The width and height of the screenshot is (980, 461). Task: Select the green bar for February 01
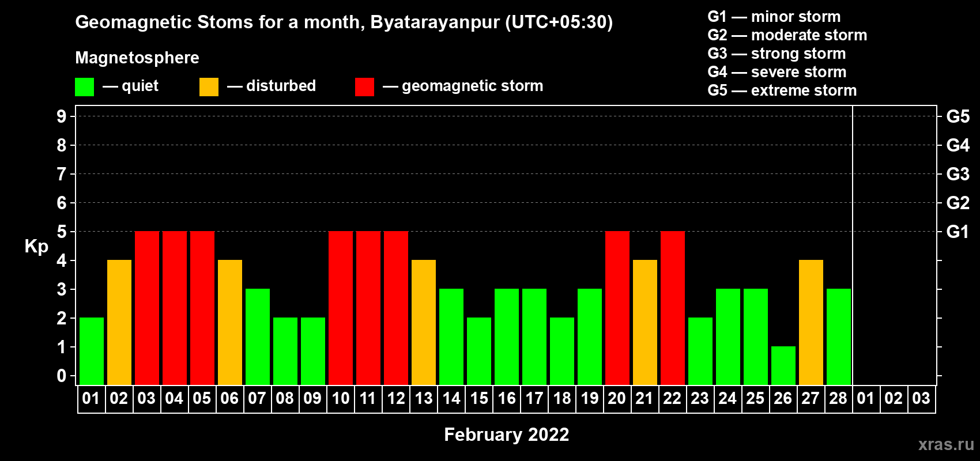[92, 351]
